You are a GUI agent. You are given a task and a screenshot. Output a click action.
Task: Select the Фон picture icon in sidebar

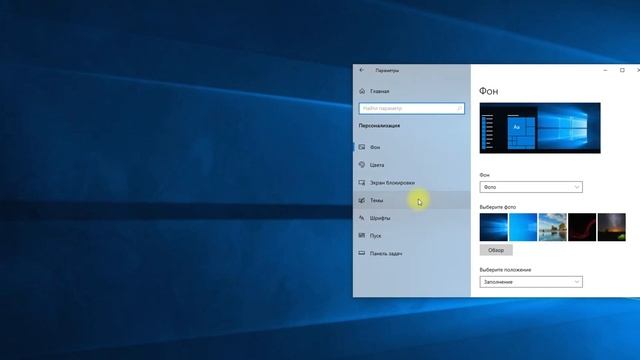tap(362, 147)
